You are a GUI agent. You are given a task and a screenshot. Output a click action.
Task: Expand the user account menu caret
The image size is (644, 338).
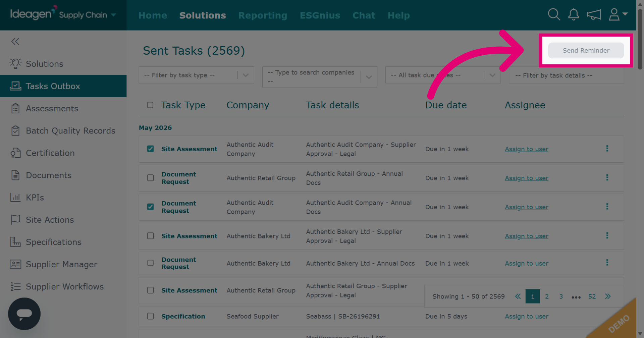coord(625,14)
